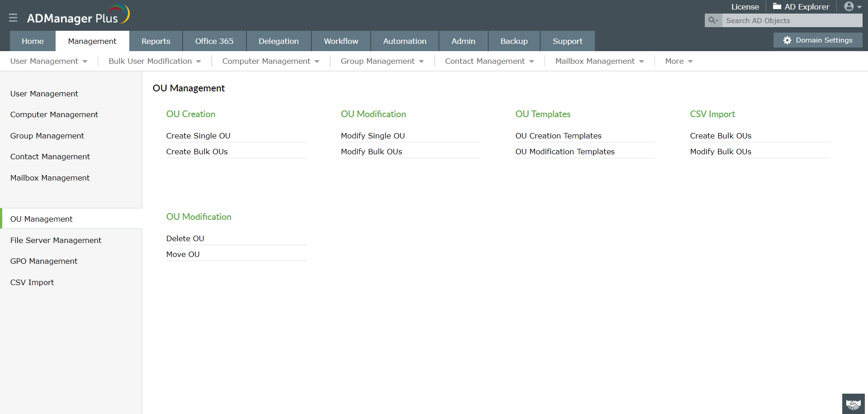The image size is (868, 414).
Task: Open CSV Import in the sidebar
Action: click(32, 282)
